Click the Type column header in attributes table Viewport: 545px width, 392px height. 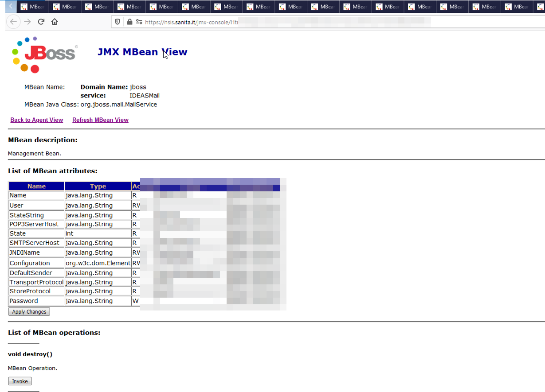click(x=98, y=186)
